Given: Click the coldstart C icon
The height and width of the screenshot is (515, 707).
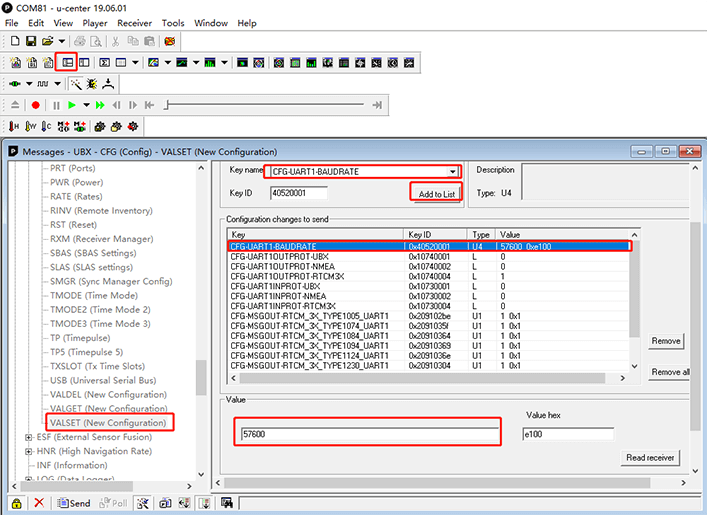Looking at the screenshot, I should [x=46, y=127].
